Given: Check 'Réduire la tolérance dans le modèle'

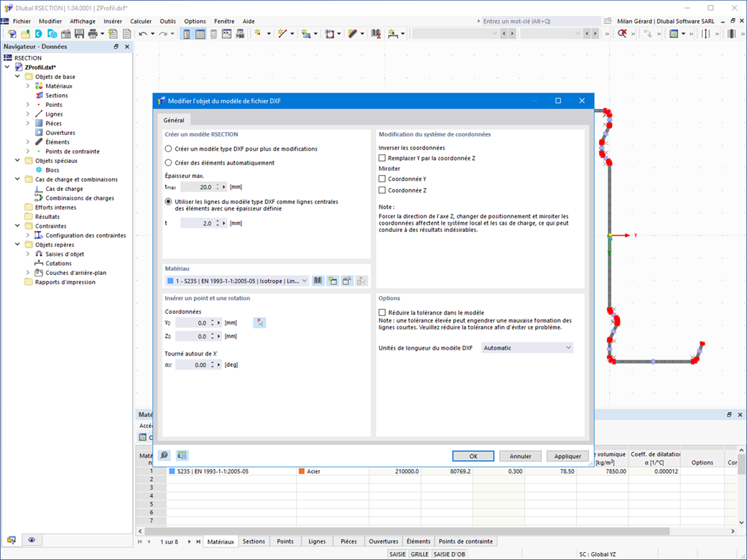Looking at the screenshot, I should click(382, 313).
